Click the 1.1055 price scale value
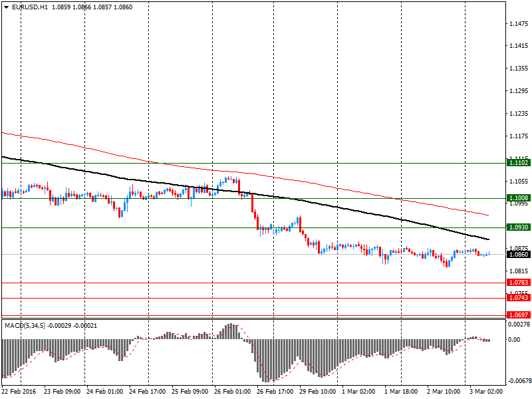The height and width of the screenshot is (399, 532). 519,181
